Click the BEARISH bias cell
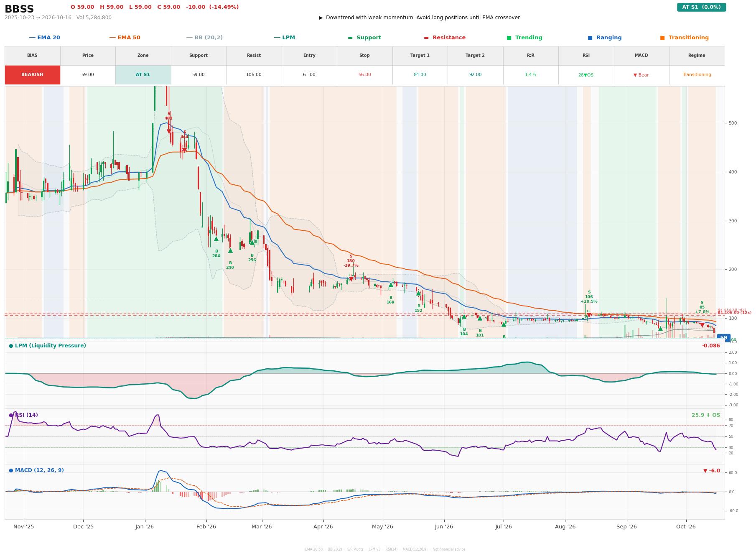Image resolution: width=756 pixels, height=556 pixels. click(32, 75)
